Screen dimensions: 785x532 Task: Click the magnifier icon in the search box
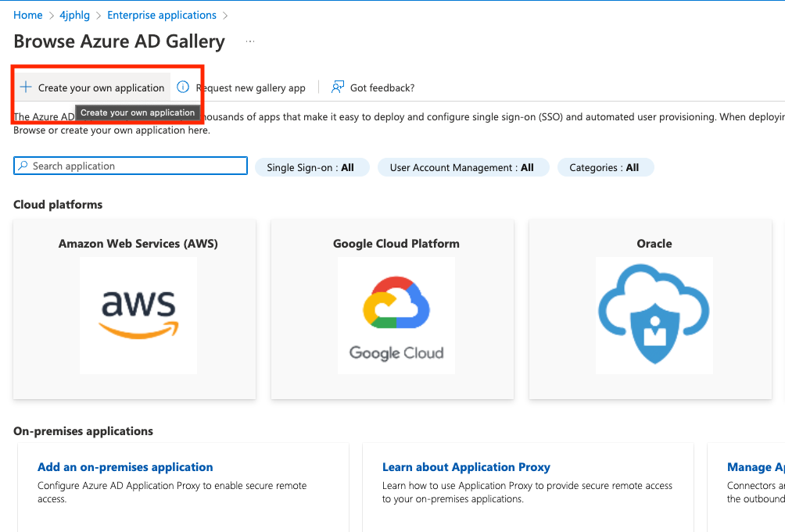click(23, 166)
